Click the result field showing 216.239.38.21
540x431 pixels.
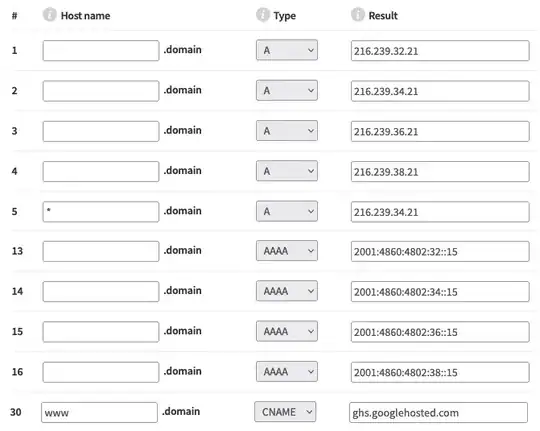(440, 172)
